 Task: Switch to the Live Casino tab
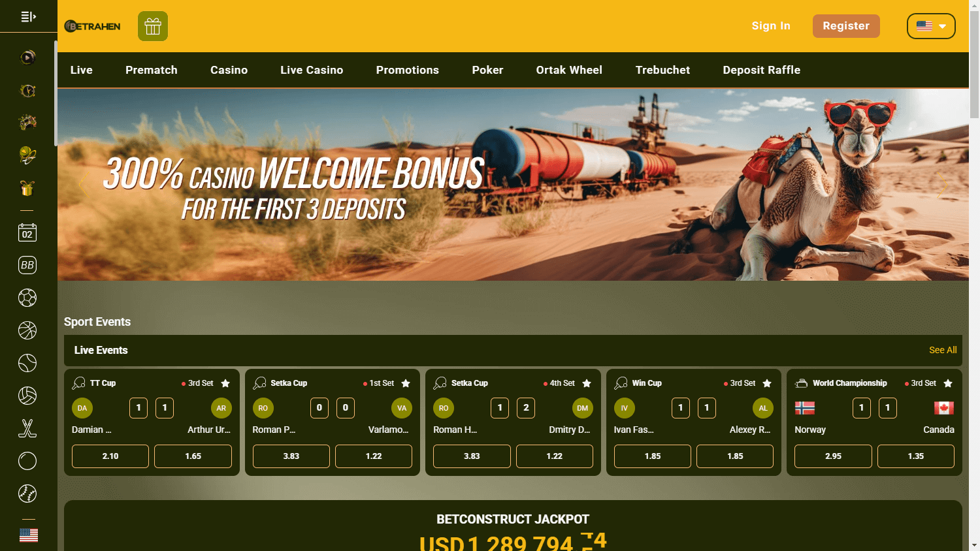click(x=312, y=70)
